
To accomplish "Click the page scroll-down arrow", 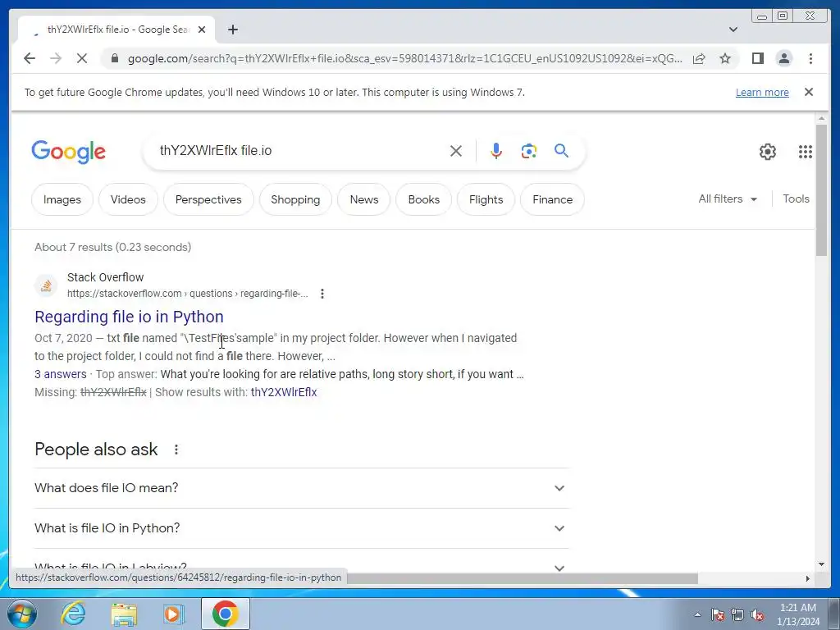I will pyautogui.click(x=821, y=564).
